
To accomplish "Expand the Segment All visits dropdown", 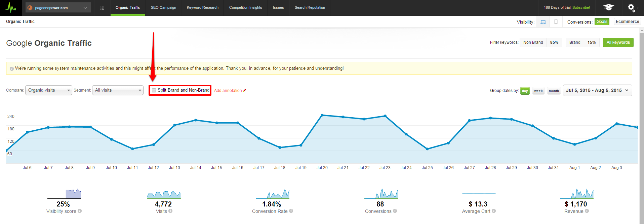I will (118, 90).
